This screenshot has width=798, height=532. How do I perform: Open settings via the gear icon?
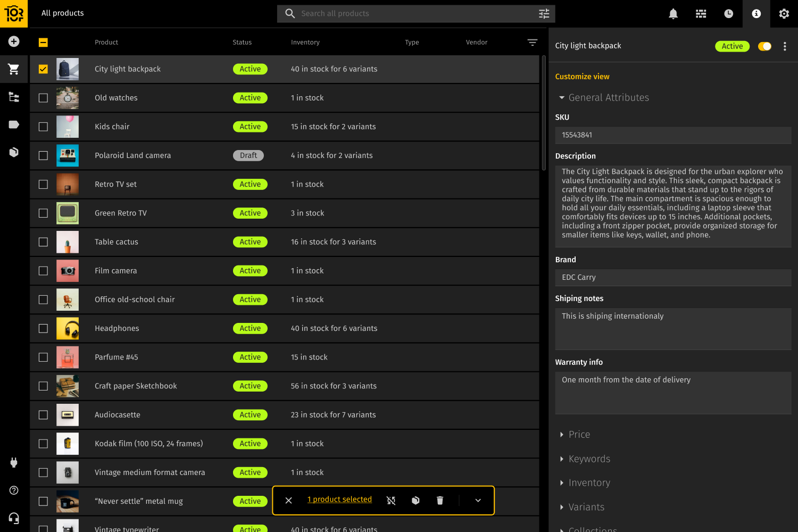coord(784,13)
